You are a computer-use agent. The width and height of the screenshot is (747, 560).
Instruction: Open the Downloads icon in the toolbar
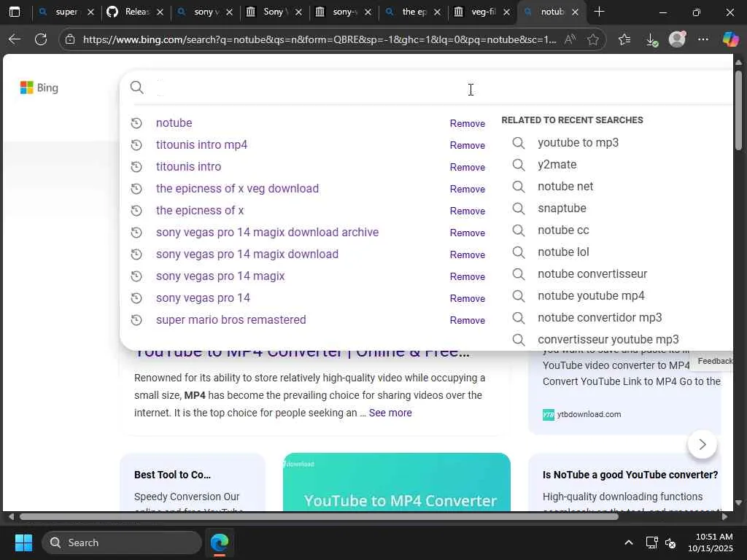tap(651, 39)
